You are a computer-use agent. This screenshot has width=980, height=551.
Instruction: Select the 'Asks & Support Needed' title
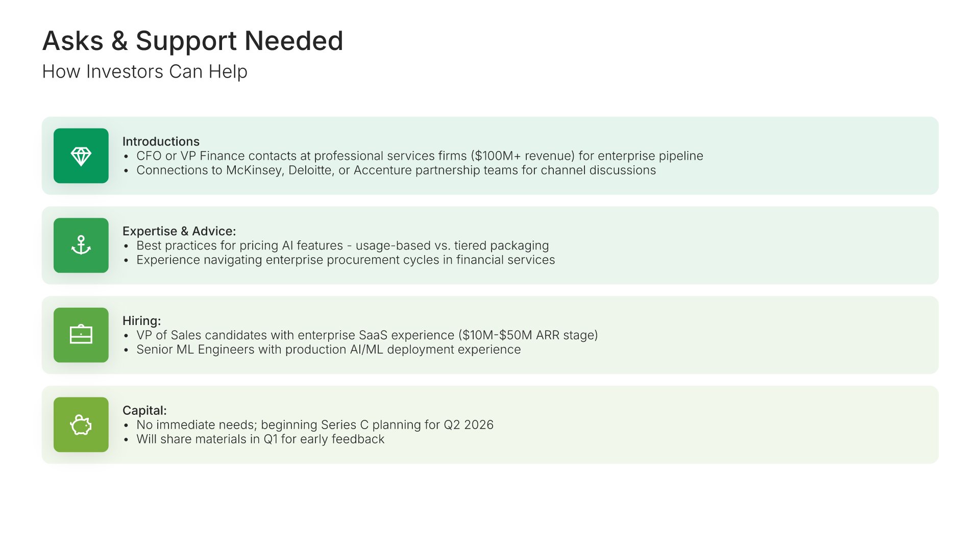click(192, 41)
